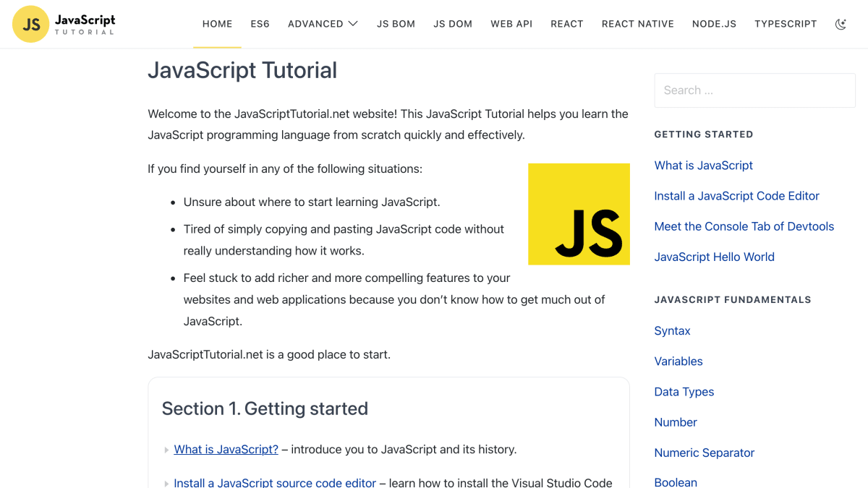The width and height of the screenshot is (868, 488).
Task: Open the Number sidebar link
Action: pyautogui.click(x=676, y=422)
